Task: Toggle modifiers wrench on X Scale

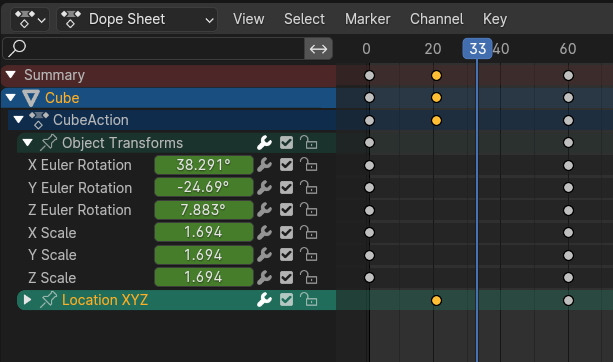Action: 264,233
